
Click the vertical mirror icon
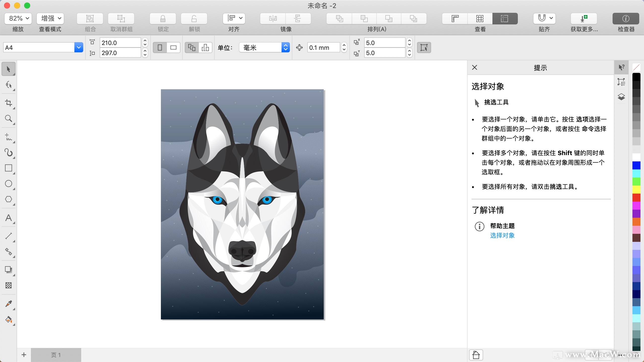pyautogui.click(x=298, y=19)
